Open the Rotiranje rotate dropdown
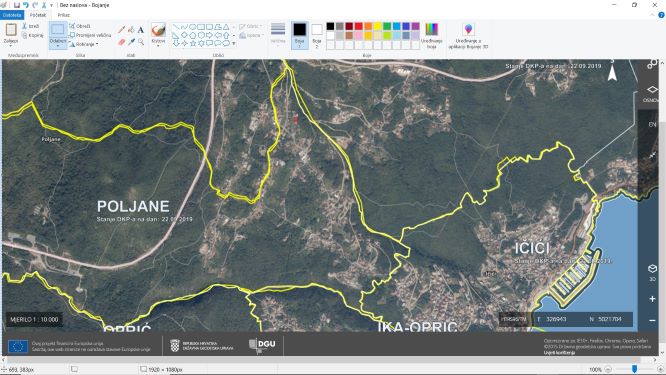 84,44
